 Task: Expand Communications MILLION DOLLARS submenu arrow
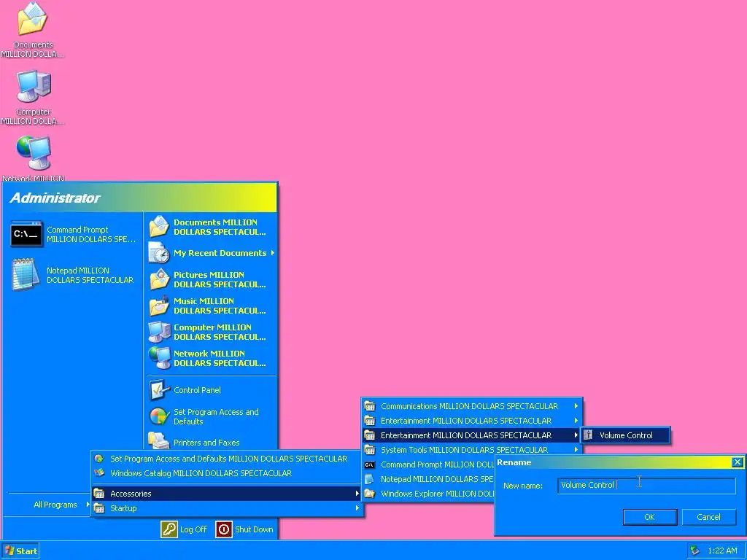coord(576,406)
